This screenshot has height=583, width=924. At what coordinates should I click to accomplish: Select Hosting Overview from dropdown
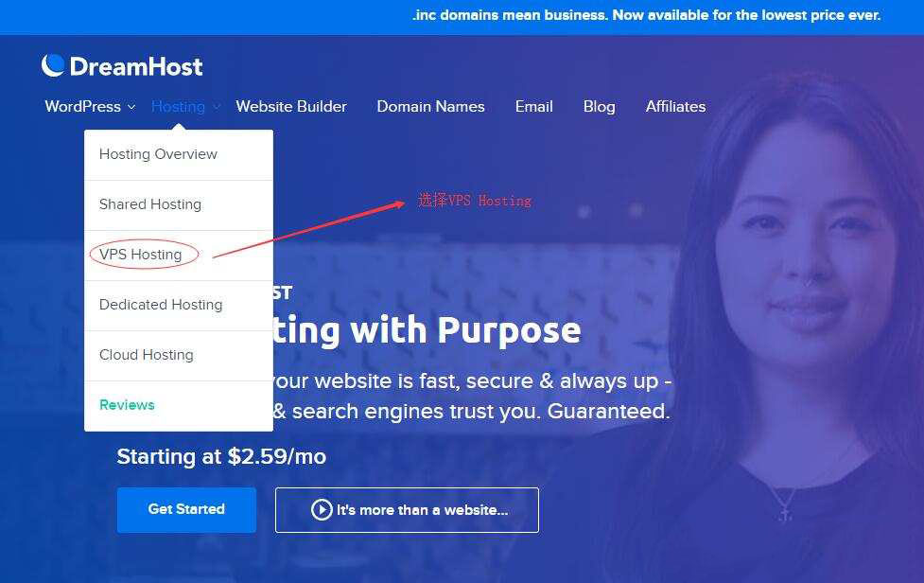tap(179, 154)
